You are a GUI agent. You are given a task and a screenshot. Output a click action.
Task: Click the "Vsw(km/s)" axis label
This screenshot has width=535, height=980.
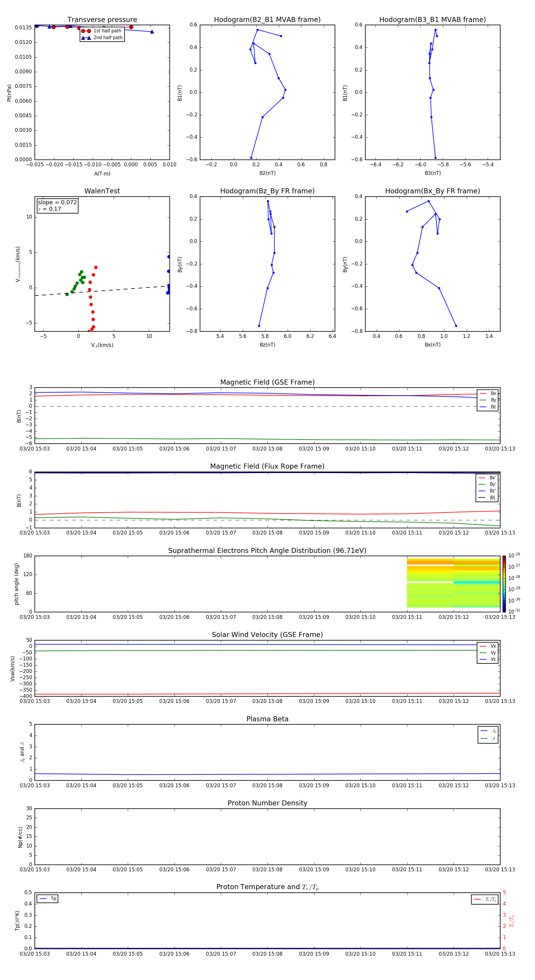[12, 668]
